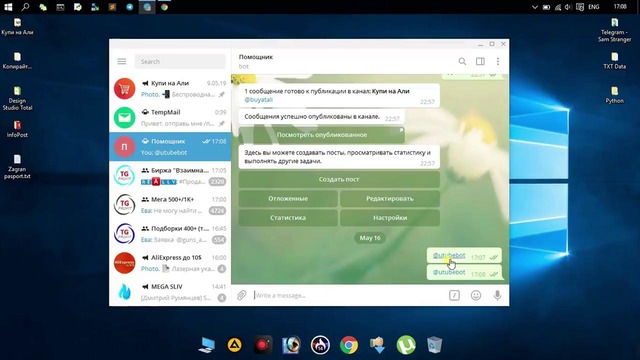Click Создать пост bot button
Screen dimensions: 640x360
[x=339, y=179]
